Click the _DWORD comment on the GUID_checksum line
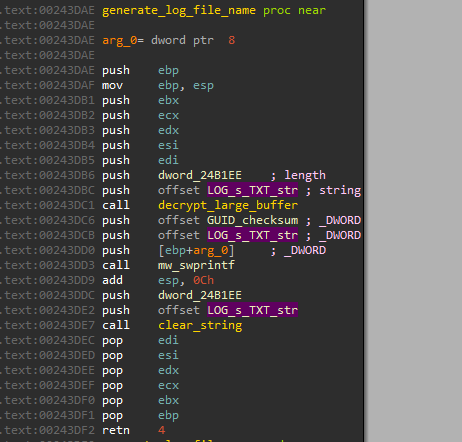The width and height of the screenshot is (462, 442). click(x=340, y=220)
